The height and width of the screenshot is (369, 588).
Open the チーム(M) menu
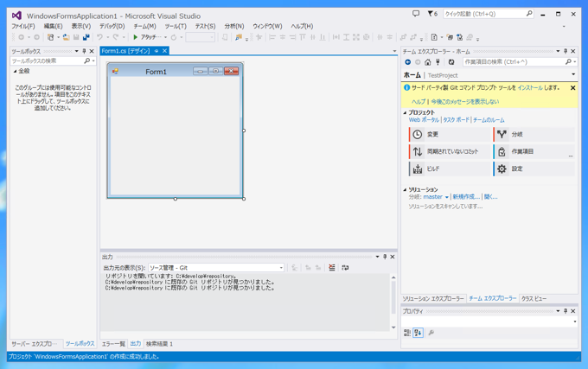pos(144,26)
